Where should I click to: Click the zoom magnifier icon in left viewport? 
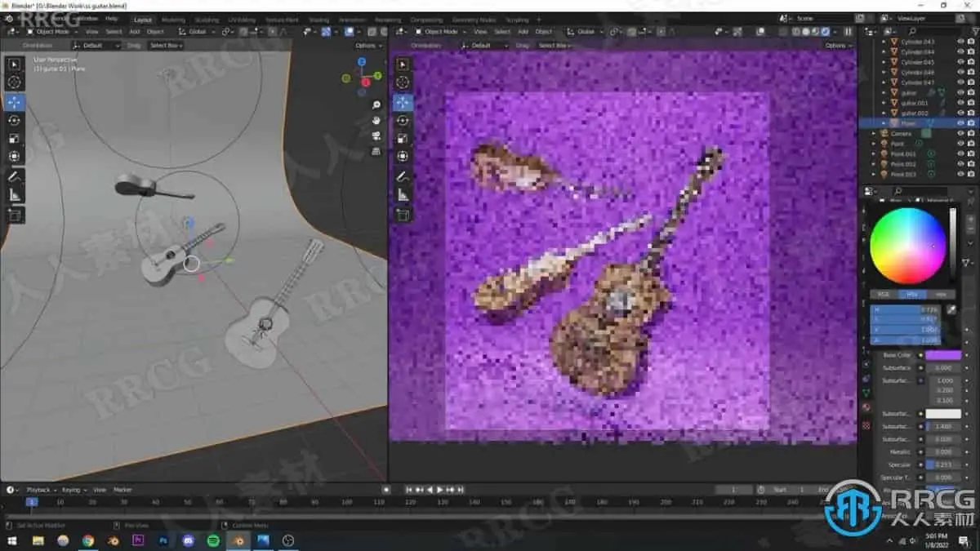click(376, 105)
